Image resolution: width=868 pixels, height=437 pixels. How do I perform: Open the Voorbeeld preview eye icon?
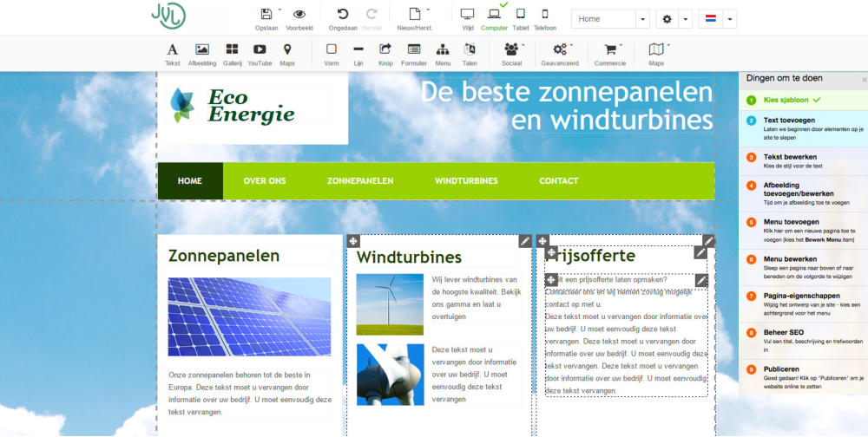[x=299, y=15]
